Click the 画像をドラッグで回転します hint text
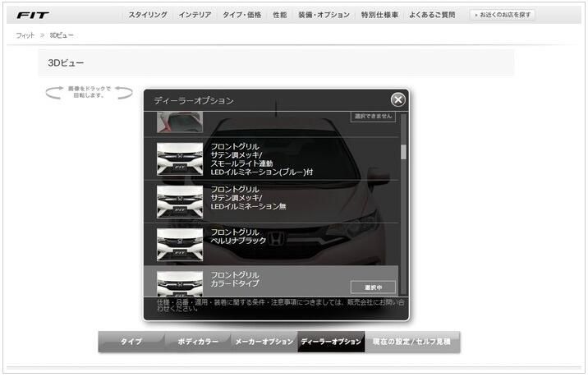588x377 pixels. coord(90,92)
